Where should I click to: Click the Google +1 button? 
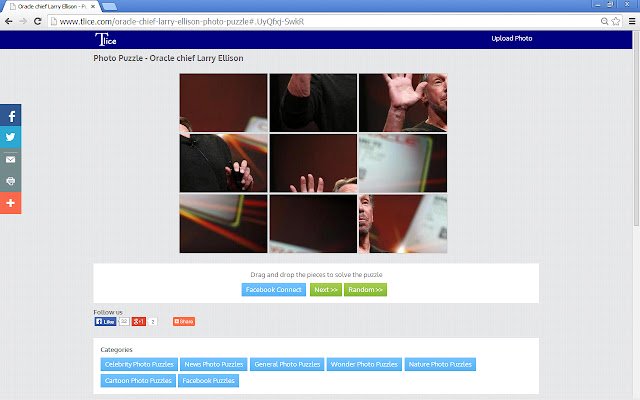(x=139, y=322)
